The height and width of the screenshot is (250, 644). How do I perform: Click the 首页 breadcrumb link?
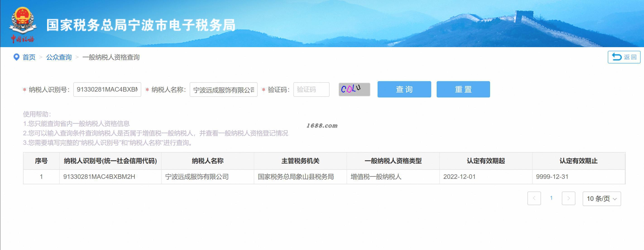(x=29, y=57)
